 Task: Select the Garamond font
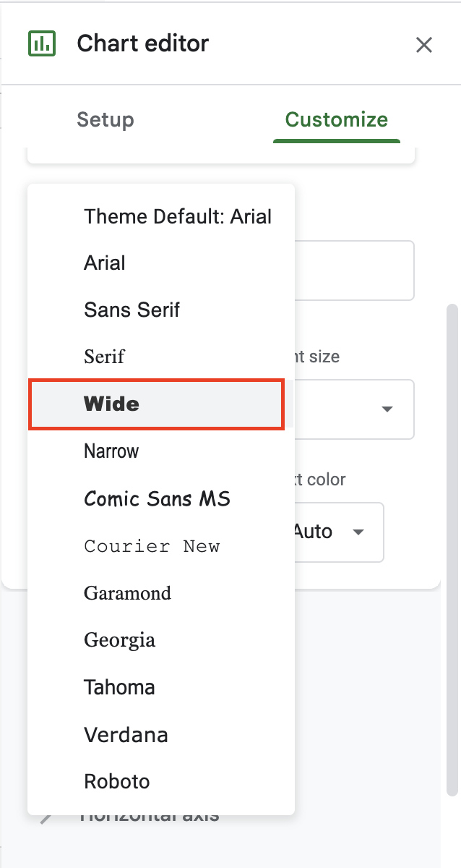(128, 593)
